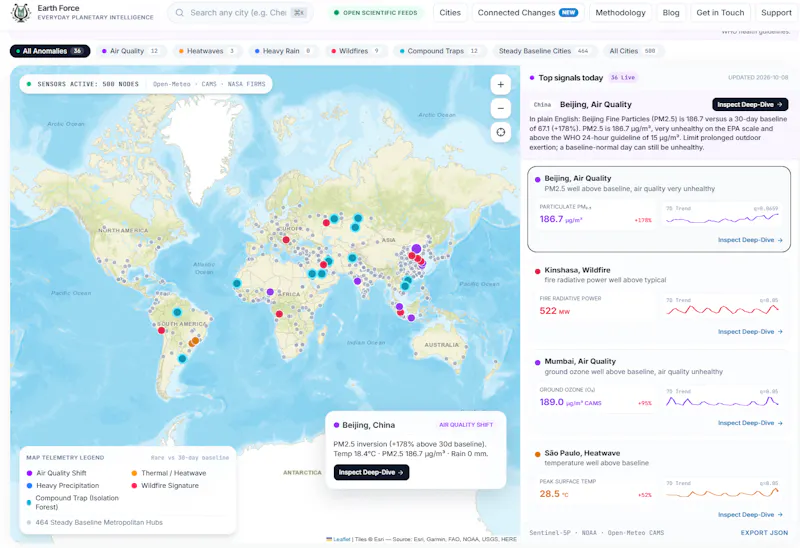Select the All Anomalies filter
The image size is (800, 548).
coord(50,51)
